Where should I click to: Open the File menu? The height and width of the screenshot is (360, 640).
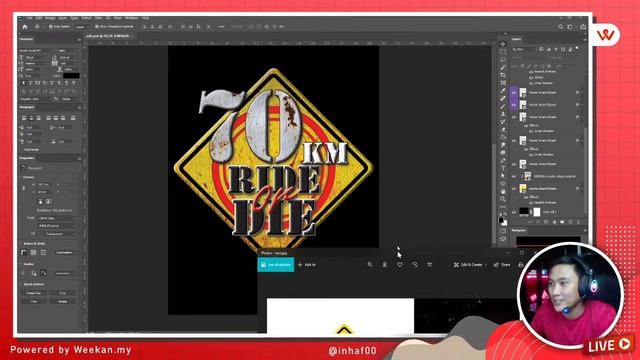pyautogui.click(x=29, y=18)
